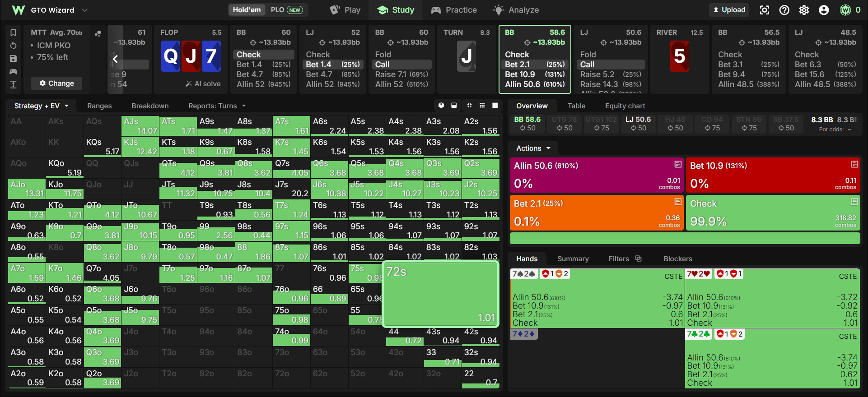
Task: Open the Analyze tab
Action: (516, 10)
